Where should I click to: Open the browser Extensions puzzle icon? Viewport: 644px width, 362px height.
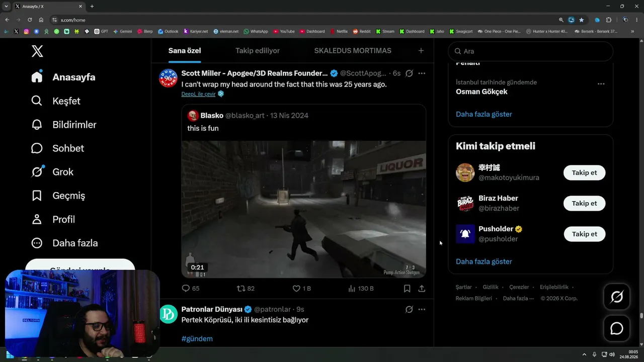[609, 20]
